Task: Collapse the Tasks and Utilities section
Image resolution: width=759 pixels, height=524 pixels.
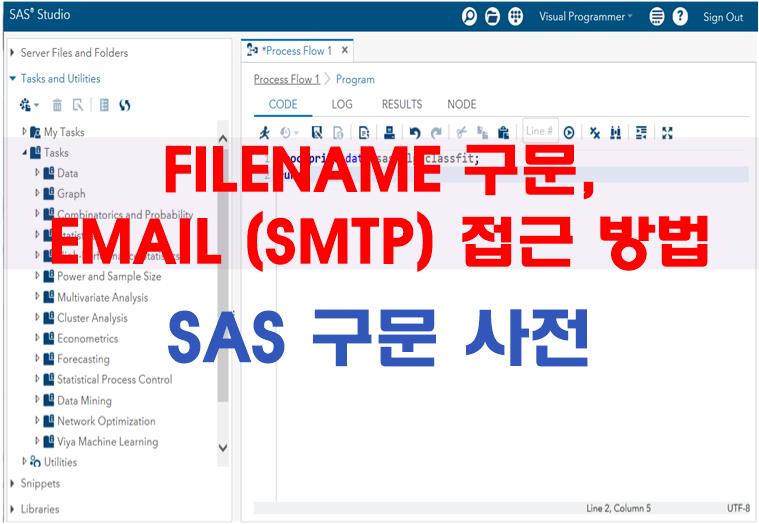Action: (13, 78)
